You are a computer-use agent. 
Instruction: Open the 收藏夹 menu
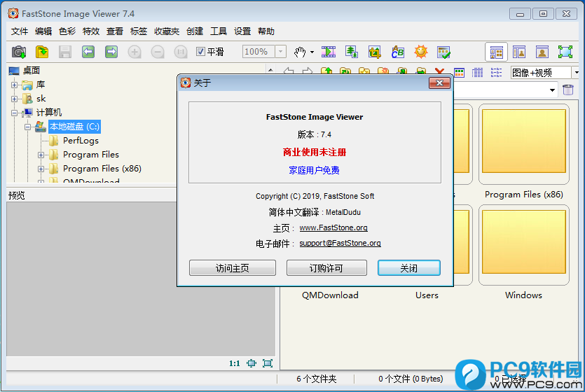(167, 31)
